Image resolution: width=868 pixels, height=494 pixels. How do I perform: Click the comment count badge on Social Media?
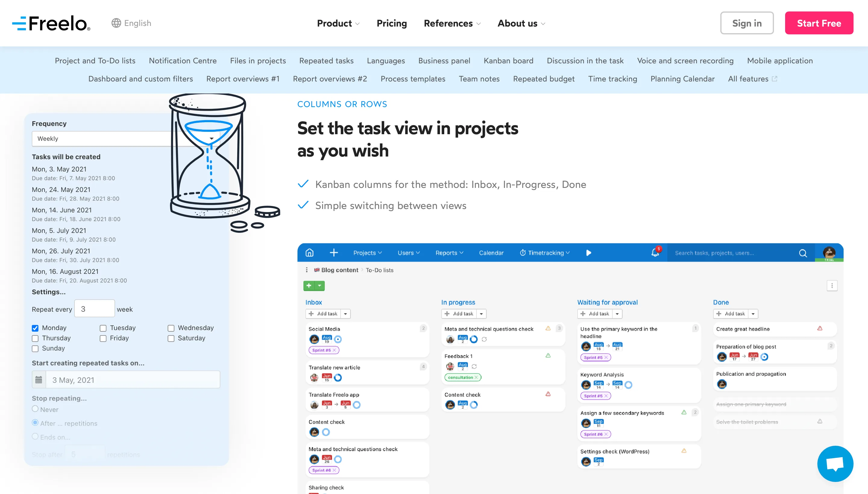pyautogui.click(x=423, y=328)
